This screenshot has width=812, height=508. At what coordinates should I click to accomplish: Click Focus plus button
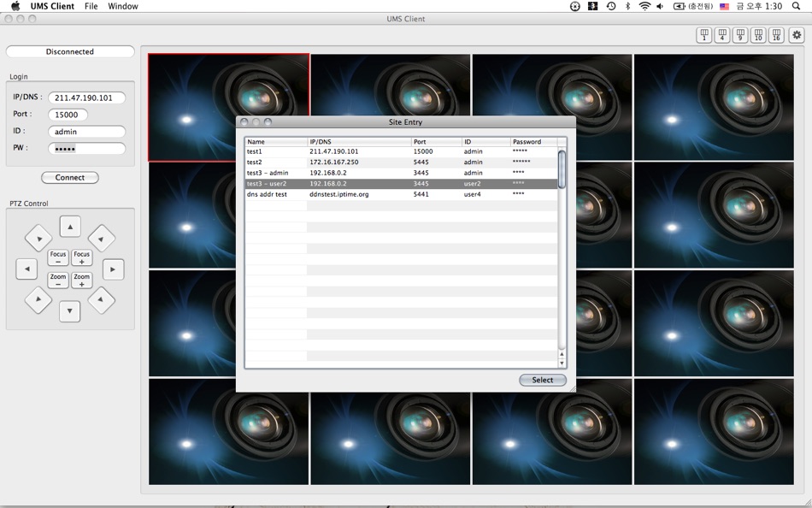click(x=81, y=257)
